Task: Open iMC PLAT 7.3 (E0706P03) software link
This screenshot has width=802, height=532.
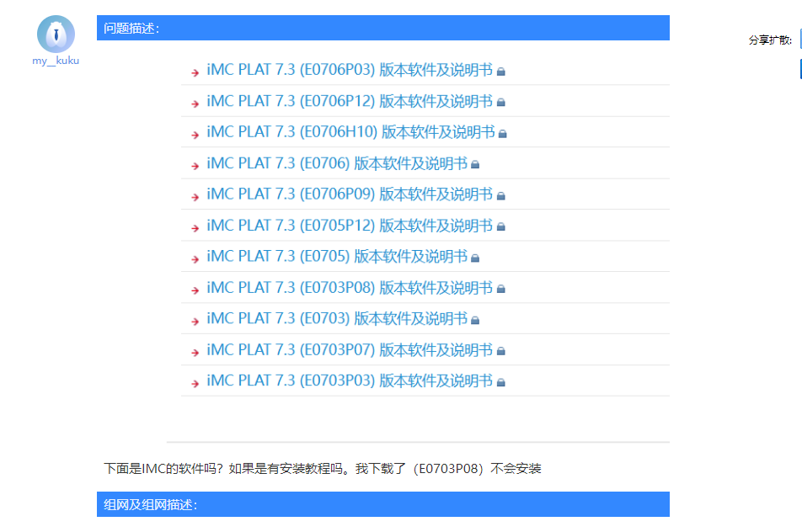Action: coord(350,70)
